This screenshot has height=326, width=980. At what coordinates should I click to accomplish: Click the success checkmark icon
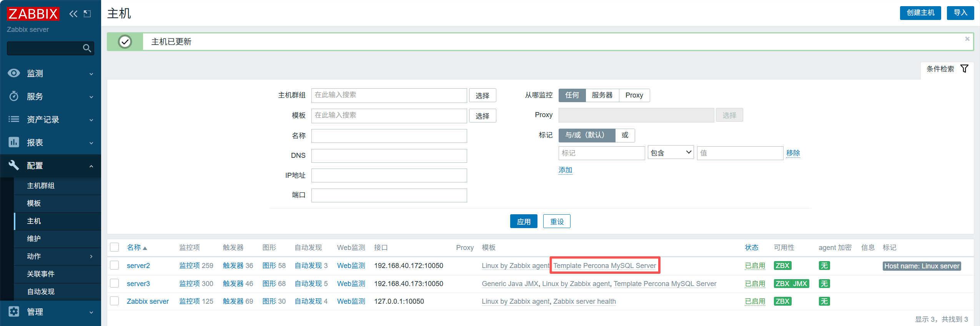pyautogui.click(x=125, y=41)
